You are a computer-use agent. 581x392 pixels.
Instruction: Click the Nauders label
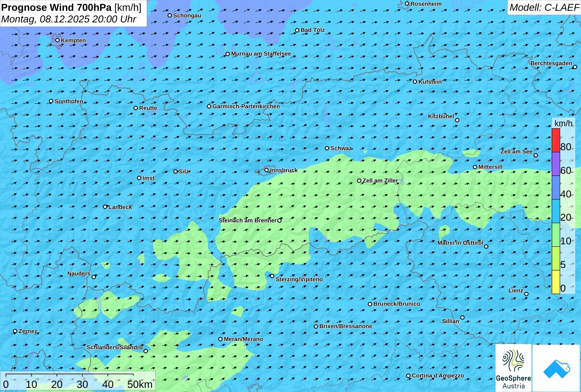coord(79,273)
